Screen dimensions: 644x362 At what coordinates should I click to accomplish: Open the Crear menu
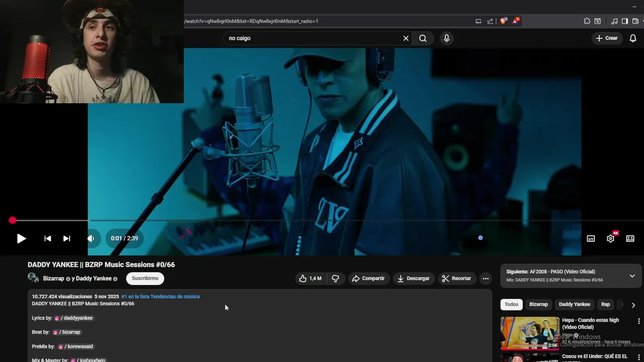607,38
